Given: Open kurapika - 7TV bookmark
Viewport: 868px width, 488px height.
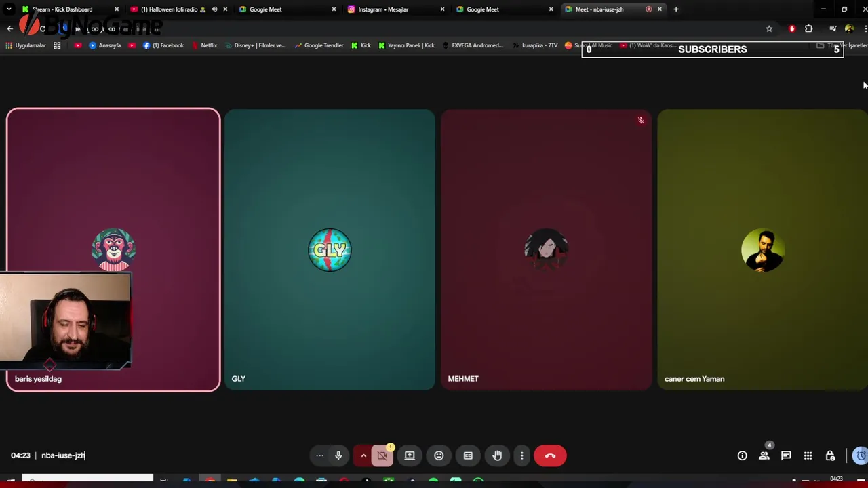Looking at the screenshot, I should (x=534, y=45).
